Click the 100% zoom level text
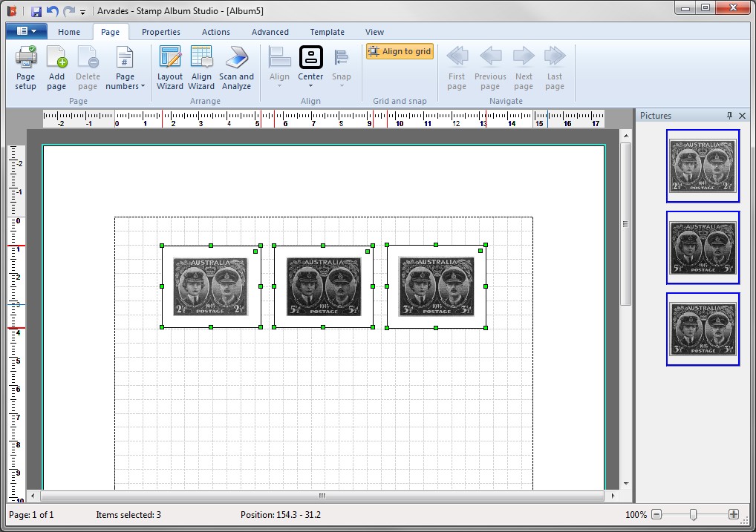 636,515
